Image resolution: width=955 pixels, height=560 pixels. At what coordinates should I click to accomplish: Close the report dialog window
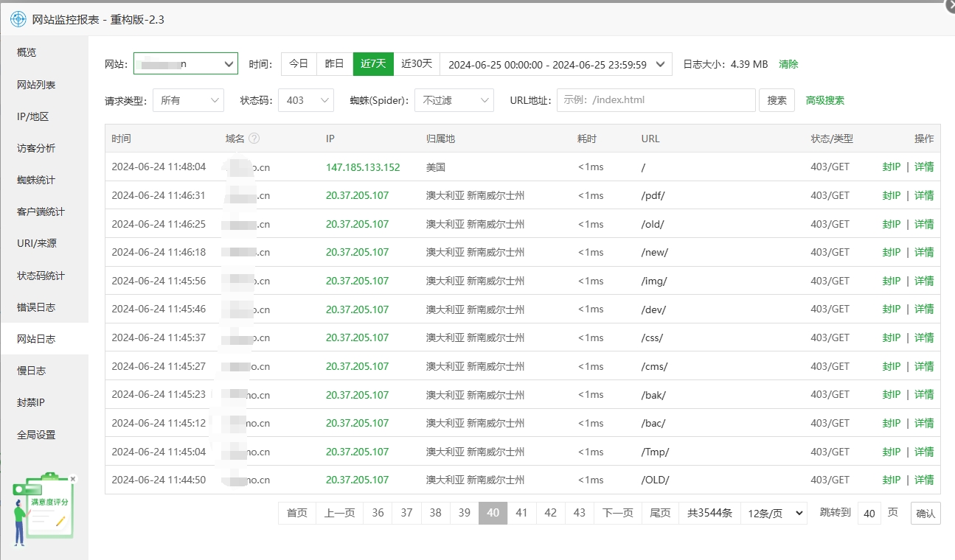tap(951, 5)
